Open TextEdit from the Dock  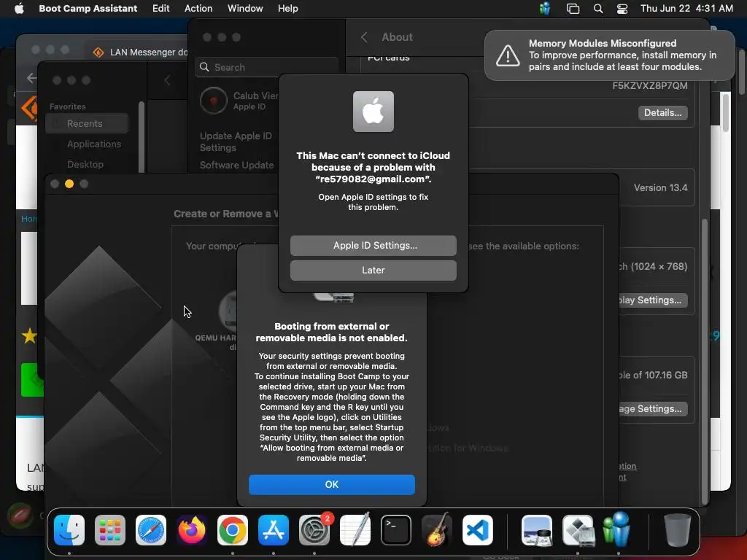[355, 530]
